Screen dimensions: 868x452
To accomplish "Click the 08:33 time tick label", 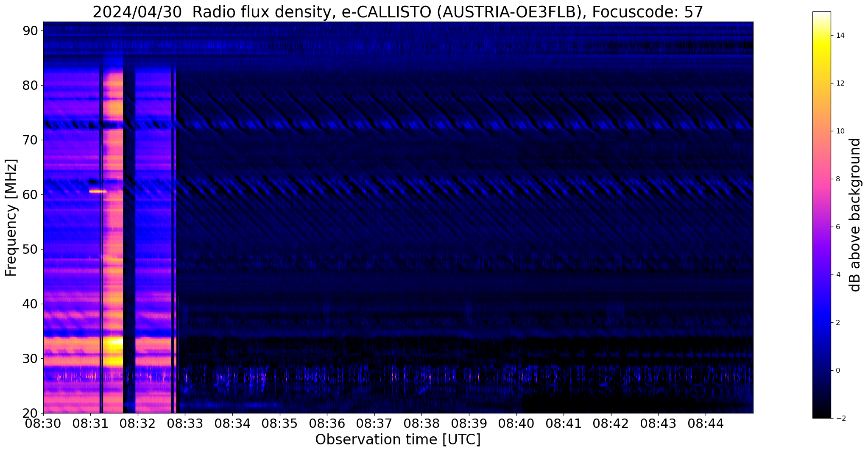I will coord(185,423).
